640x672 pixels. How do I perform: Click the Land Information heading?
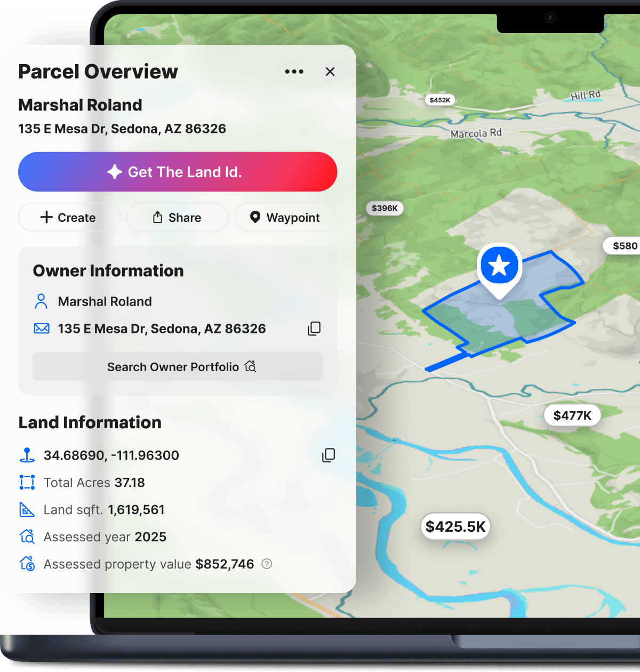[x=90, y=422]
